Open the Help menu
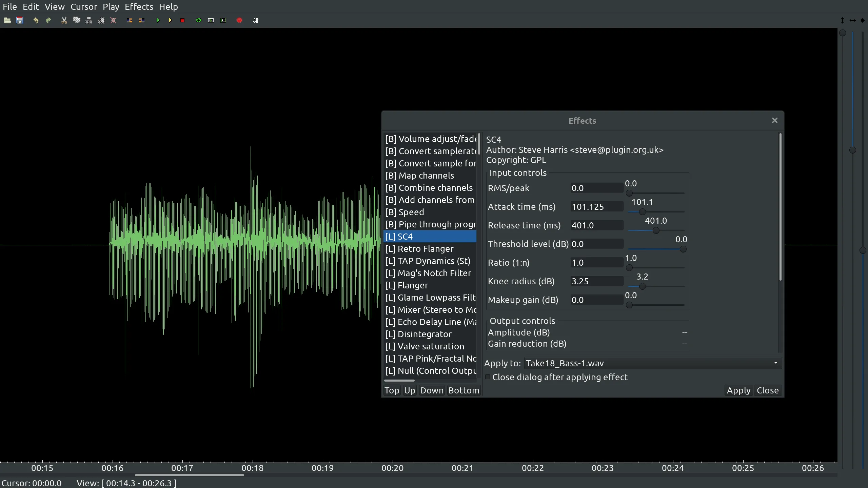 (169, 7)
